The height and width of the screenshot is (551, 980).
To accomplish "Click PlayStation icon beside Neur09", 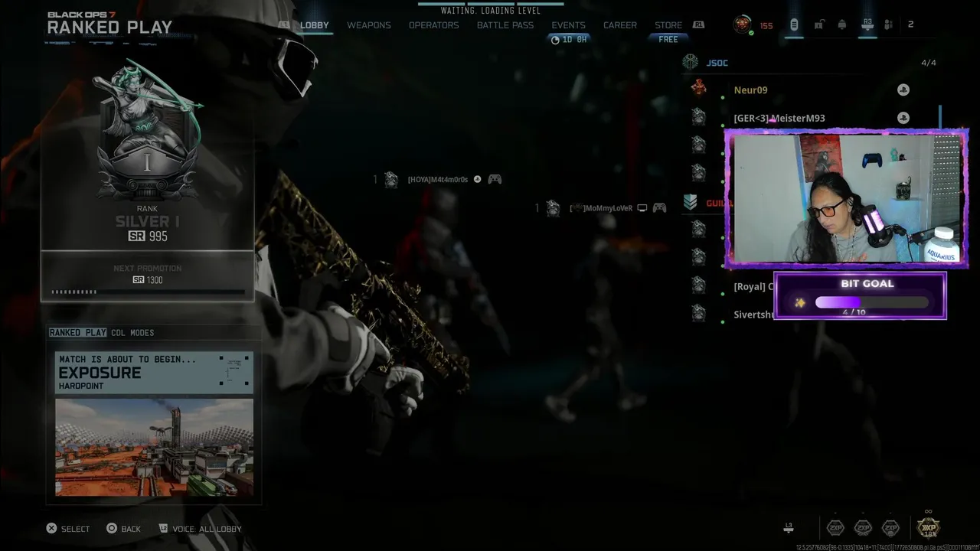I will tap(903, 90).
